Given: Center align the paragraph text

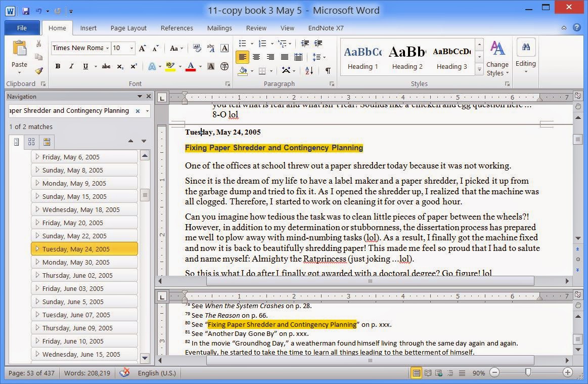Looking at the screenshot, I should point(256,57).
